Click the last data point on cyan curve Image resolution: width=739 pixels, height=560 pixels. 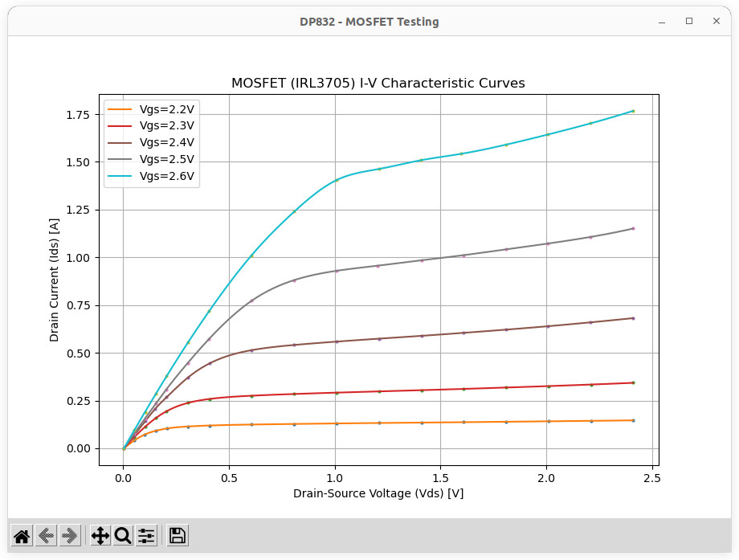click(633, 111)
